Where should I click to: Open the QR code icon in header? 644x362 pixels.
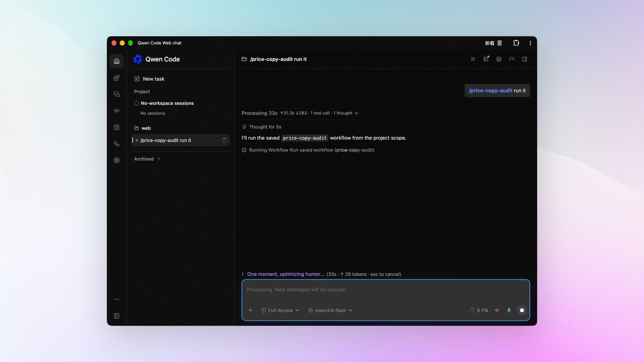click(473, 59)
